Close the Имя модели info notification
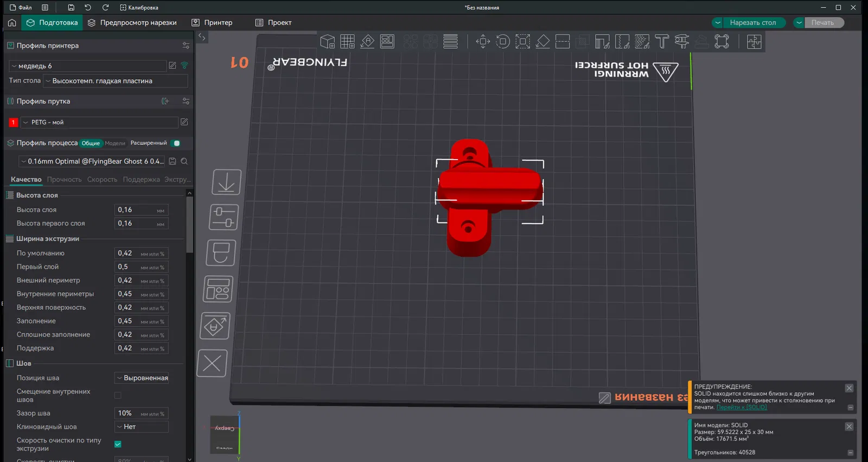This screenshot has height=462, width=868. (x=849, y=427)
